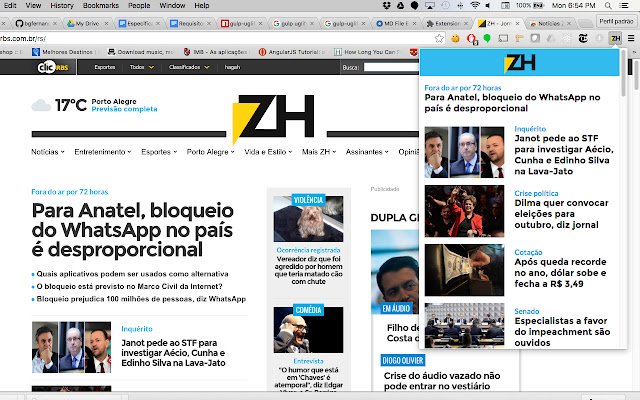The height and width of the screenshot is (400, 640).
Task: Click the dollar bills thumbnail in popup
Action: point(464,270)
